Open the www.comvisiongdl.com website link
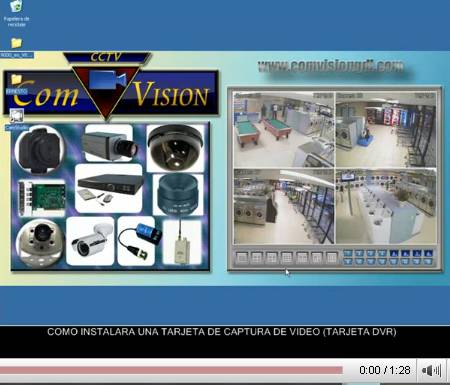450x385 pixels. [331, 66]
